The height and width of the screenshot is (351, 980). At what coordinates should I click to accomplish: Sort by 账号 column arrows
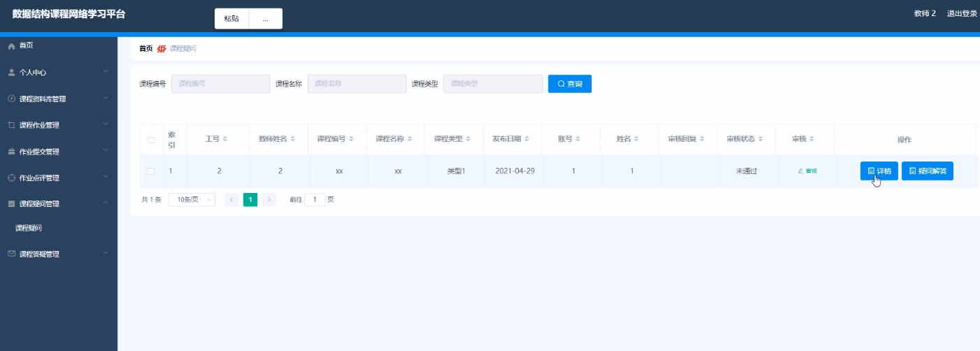[x=577, y=139]
